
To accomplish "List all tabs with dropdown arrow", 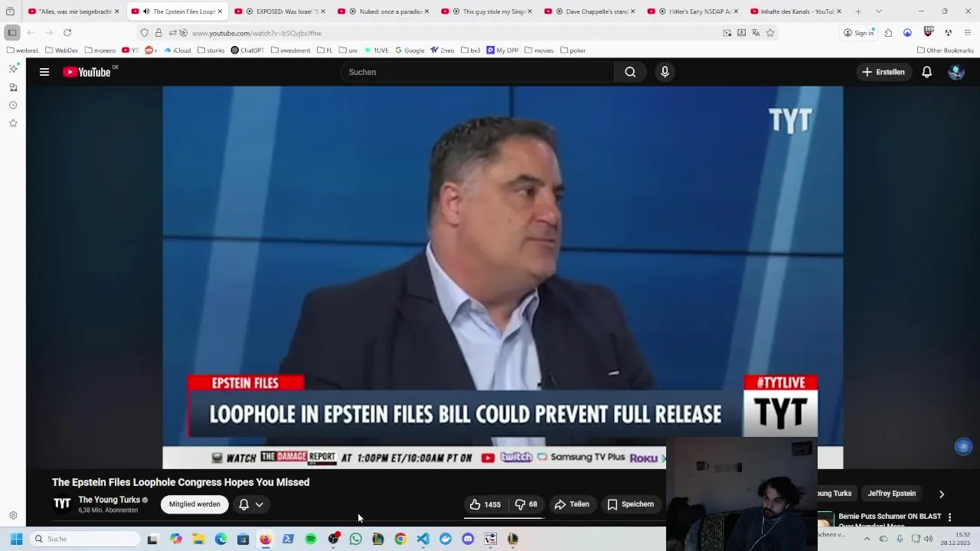I will click(878, 11).
